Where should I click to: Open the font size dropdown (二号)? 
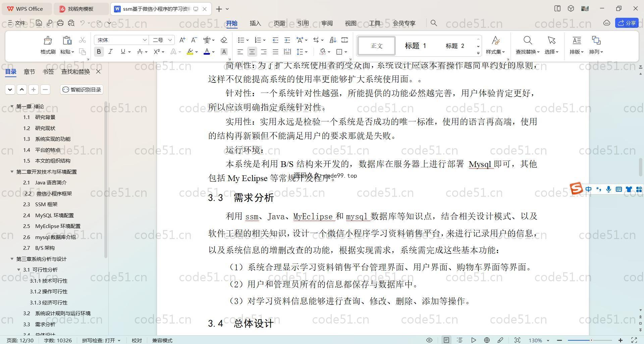(170, 40)
